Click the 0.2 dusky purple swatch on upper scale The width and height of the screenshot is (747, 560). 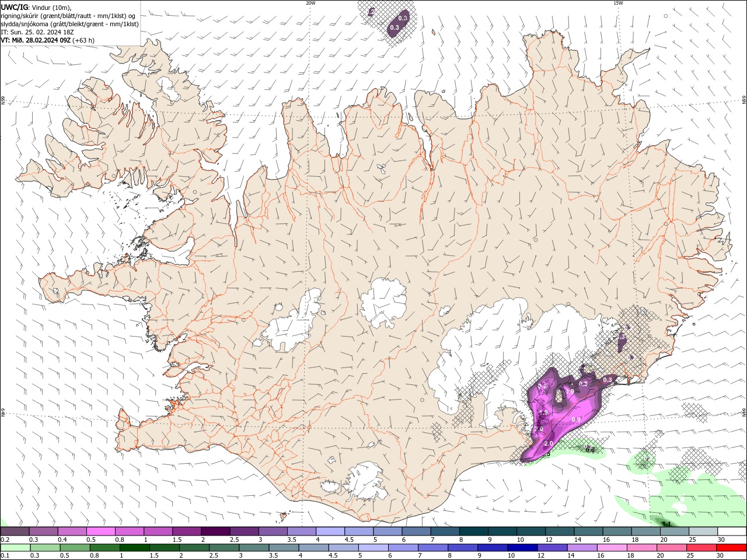(15, 531)
